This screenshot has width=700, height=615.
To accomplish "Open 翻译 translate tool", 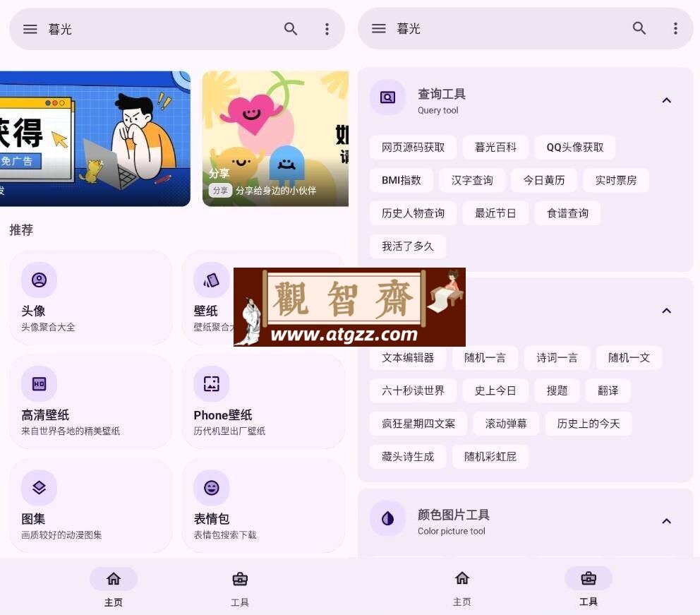I will 608,390.
